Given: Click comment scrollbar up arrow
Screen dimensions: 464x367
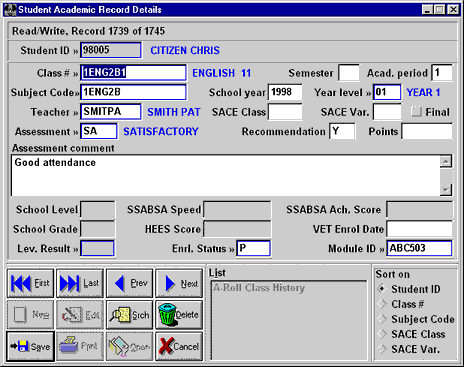Looking at the screenshot, I should coord(446,162).
